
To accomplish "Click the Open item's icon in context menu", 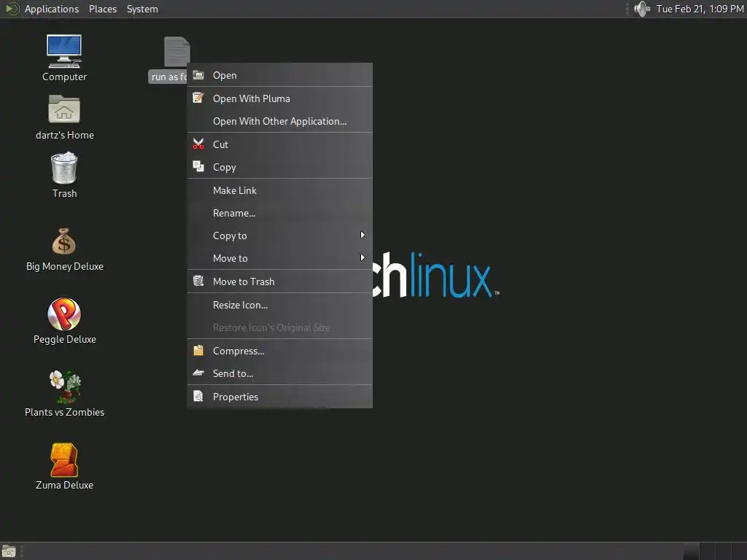I will (x=198, y=75).
